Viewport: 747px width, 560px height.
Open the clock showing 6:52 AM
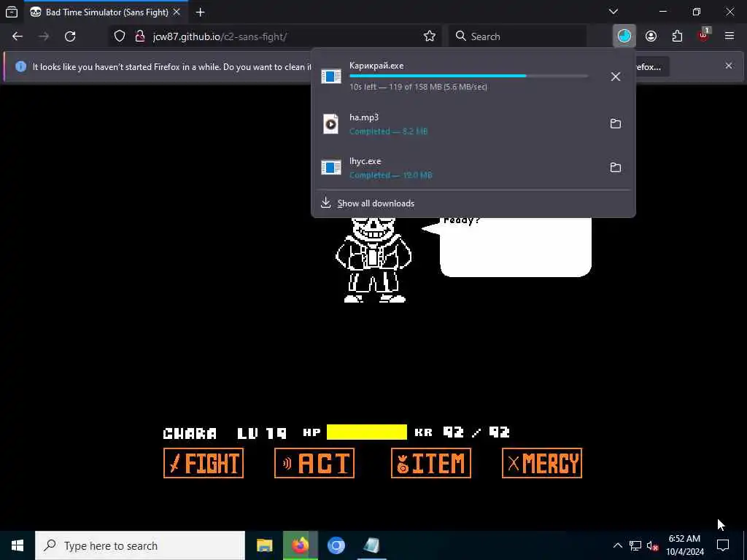pos(684,545)
